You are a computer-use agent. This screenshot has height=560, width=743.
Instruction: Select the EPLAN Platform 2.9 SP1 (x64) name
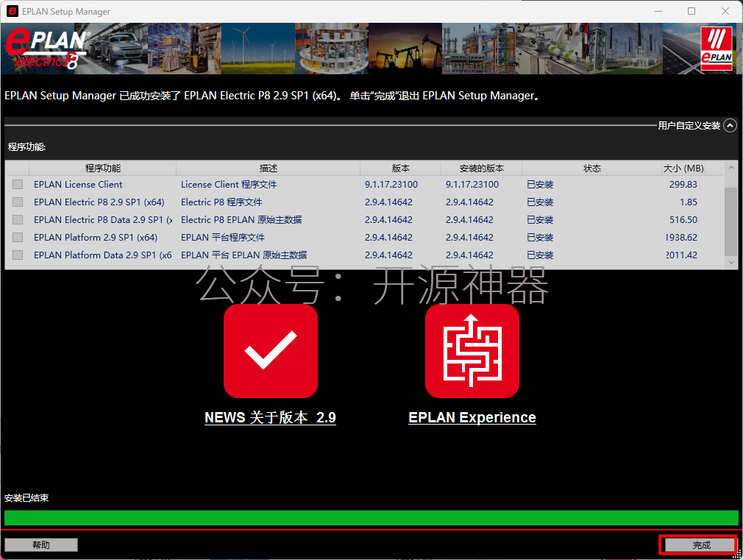95,237
